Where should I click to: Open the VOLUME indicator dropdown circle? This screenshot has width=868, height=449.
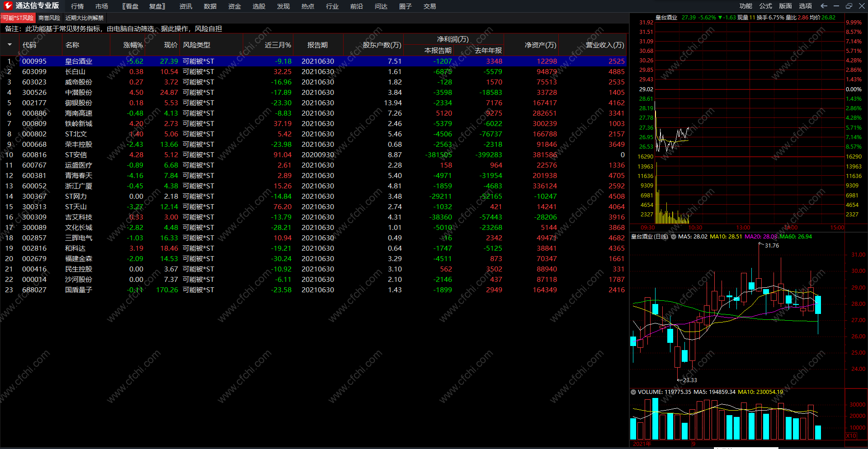(633, 392)
